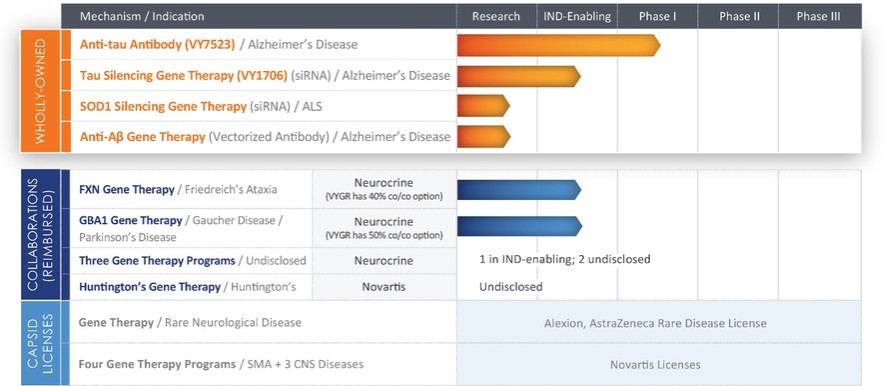The height and width of the screenshot is (386, 892).
Task: Click the Phase III column header
Action: click(819, 16)
